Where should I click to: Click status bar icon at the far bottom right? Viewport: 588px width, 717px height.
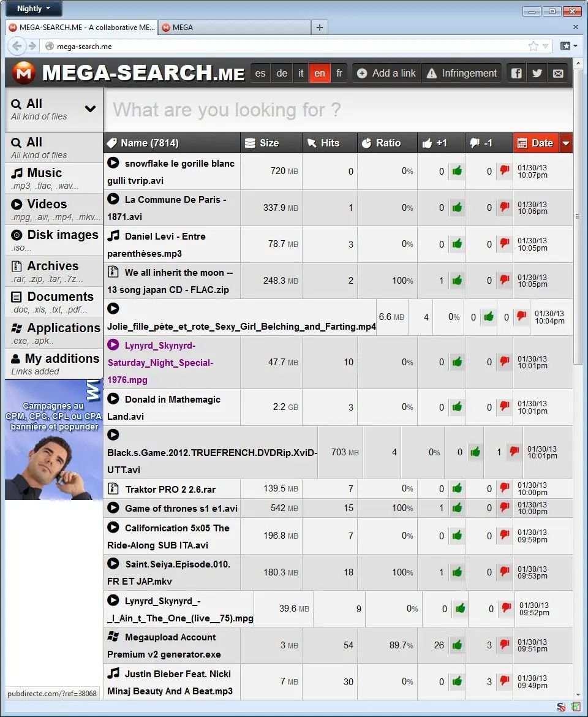(576, 707)
